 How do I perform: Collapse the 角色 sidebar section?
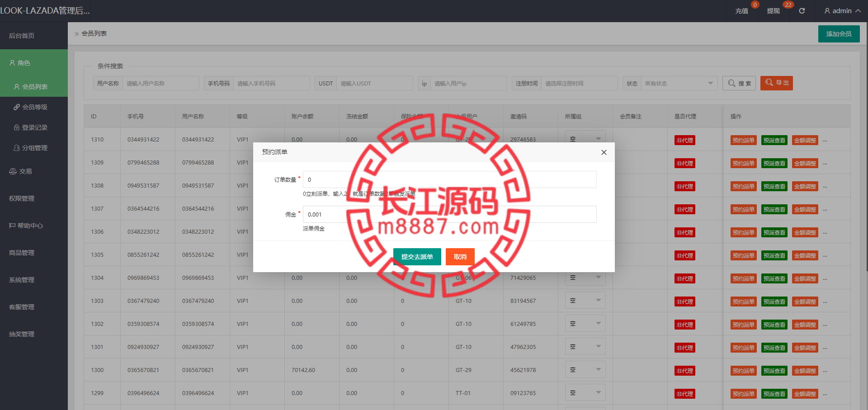click(34, 63)
